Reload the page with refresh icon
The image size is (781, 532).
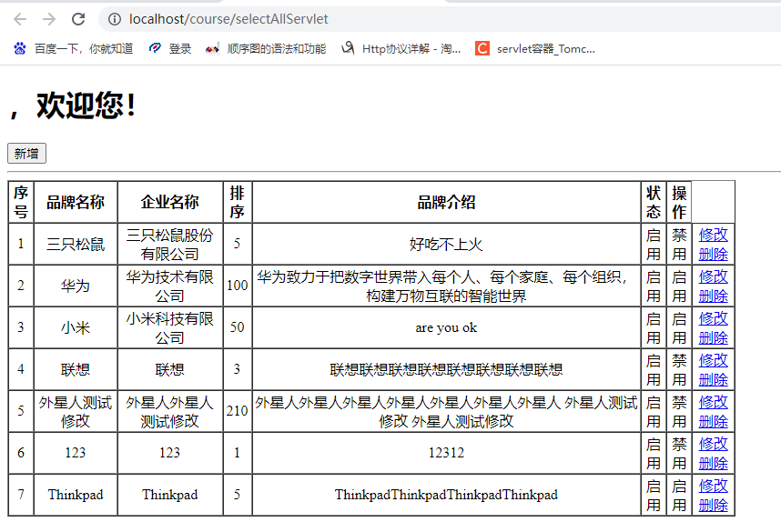tap(78, 19)
